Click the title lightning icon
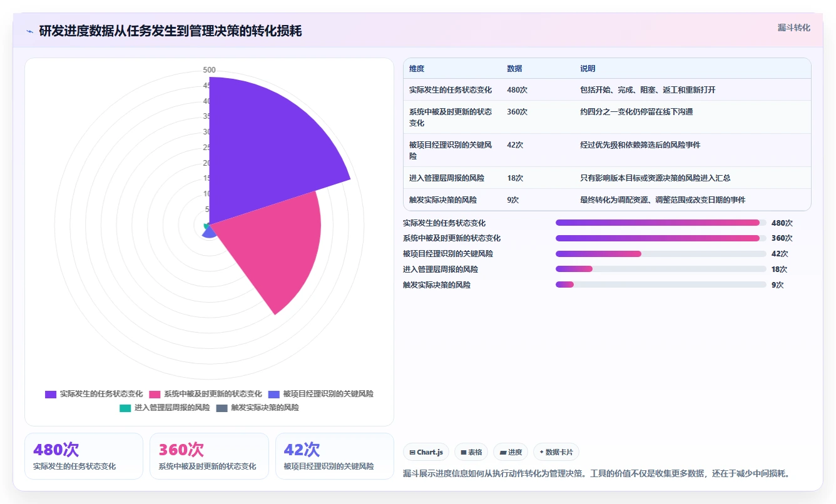 pyautogui.click(x=30, y=31)
